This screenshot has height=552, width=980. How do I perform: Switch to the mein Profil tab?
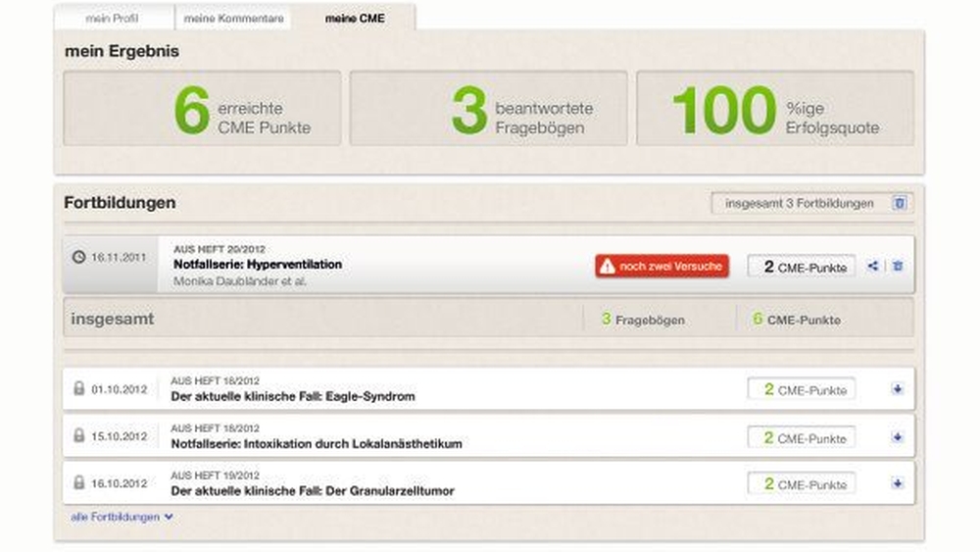113,18
